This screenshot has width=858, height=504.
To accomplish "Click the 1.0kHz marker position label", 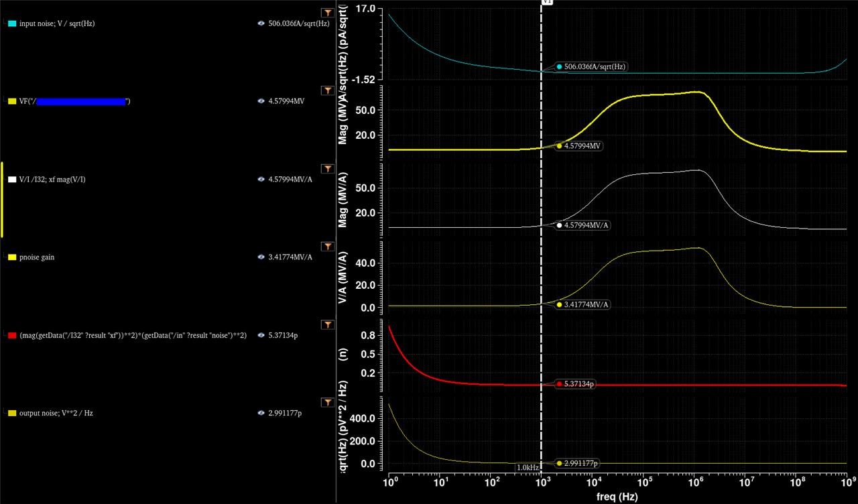I will [x=528, y=467].
